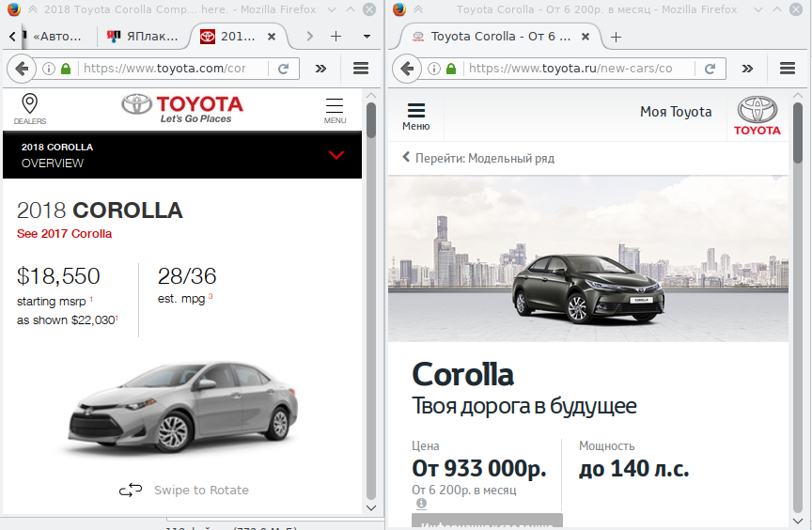Screen dimensions: 812x530
Task: Open toolbar overflow chevron in the left window
Action: pyautogui.click(x=320, y=69)
